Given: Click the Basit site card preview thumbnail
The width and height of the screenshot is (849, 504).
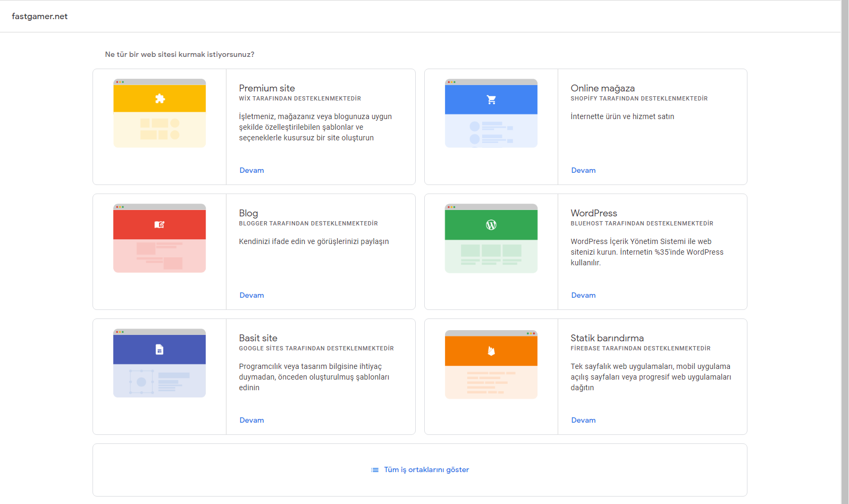Looking at the screenshot, I should point(159,363).
